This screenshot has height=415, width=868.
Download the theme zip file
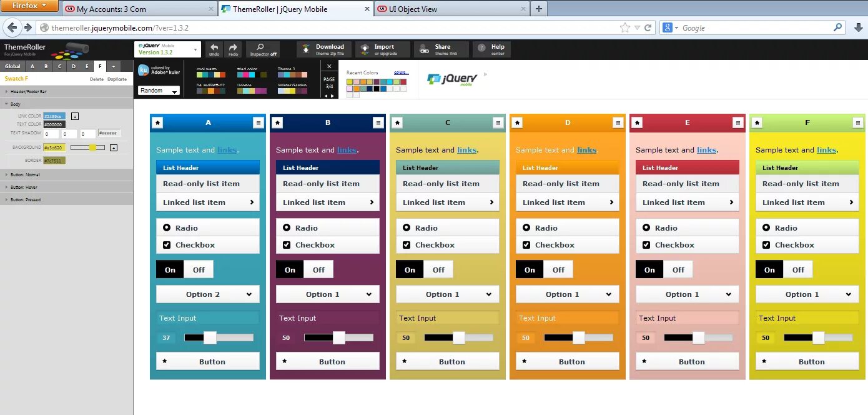tap(323, 49)
